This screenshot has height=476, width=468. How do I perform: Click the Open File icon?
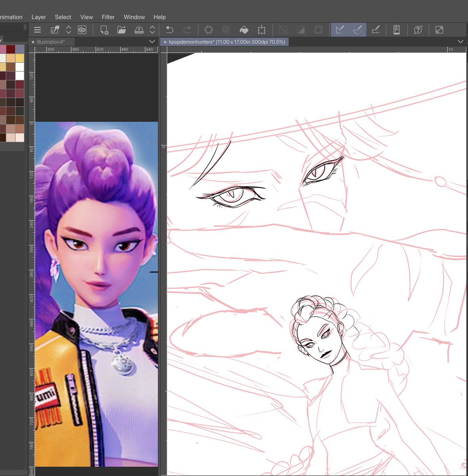click(121, 30)
